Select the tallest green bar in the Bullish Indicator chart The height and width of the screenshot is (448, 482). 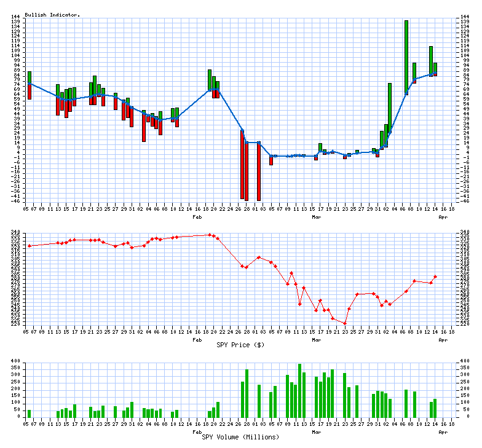(406, 55)
